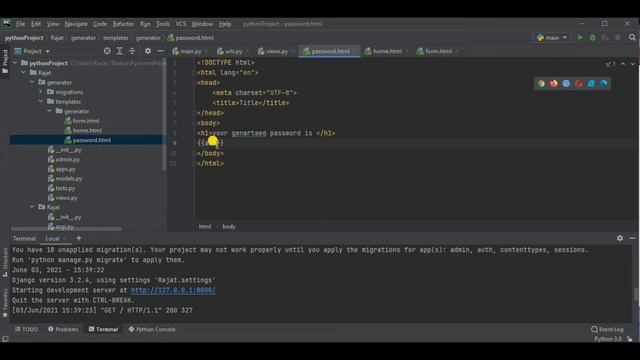Select the Local terminal tab
640x360 pixels.
pyautogui.click(x=52, y=238)
